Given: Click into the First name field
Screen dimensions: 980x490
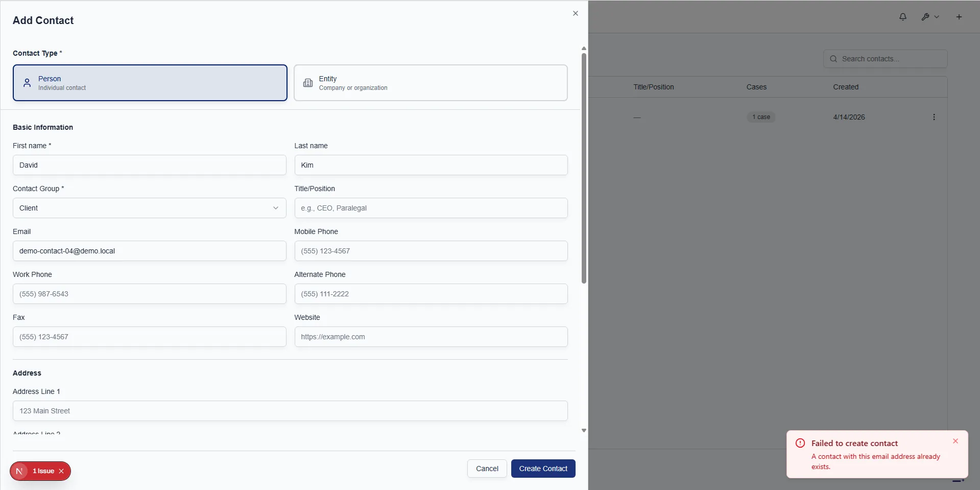Looking at the screenshot, I should click(x=150, y=165).
